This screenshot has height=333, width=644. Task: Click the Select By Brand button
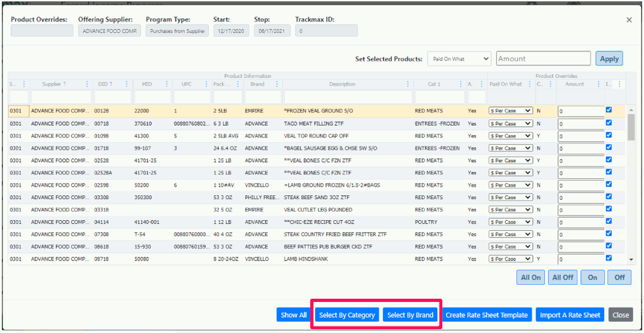click(x=411, y=315)
